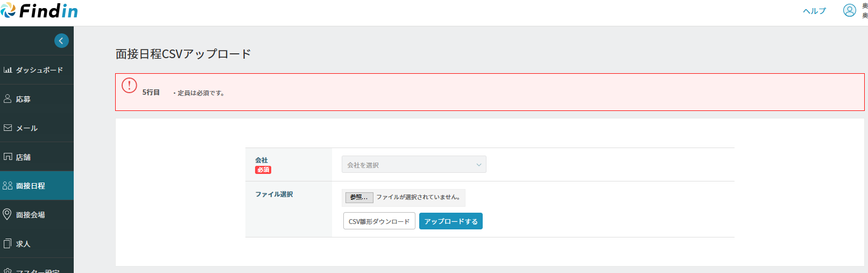Click 面接日程 in the sidebar
This screenshot has width=868, height=273.
tap(30, 186)
